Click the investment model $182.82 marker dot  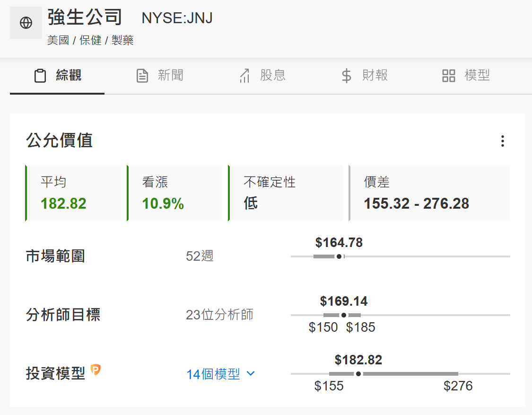pos(358,374)
